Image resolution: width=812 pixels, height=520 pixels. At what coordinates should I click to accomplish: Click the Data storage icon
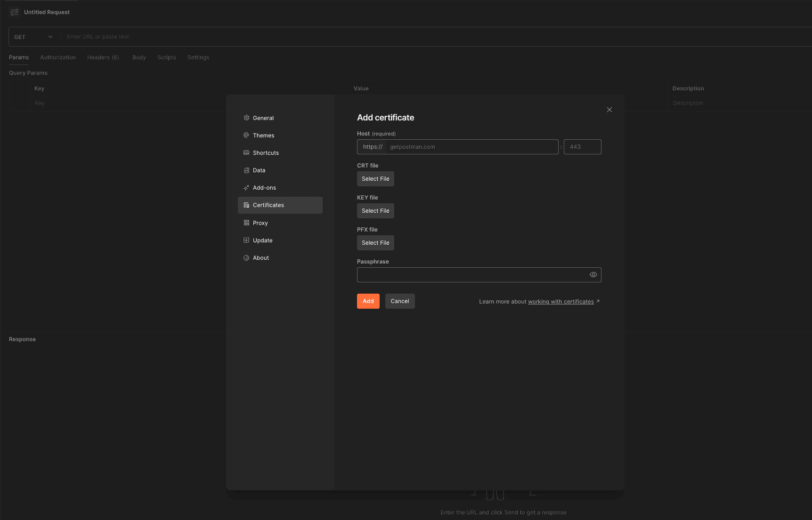(246, 170)
